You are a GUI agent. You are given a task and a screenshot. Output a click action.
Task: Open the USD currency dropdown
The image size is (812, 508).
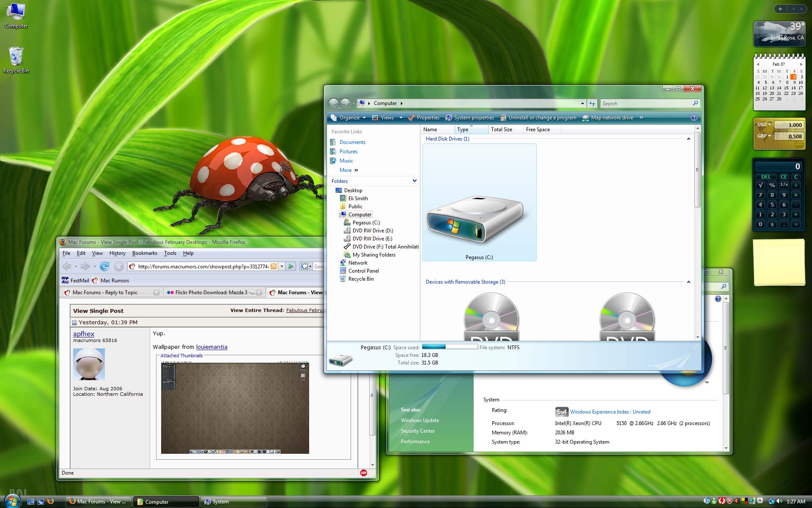click(x=764, y=124)
